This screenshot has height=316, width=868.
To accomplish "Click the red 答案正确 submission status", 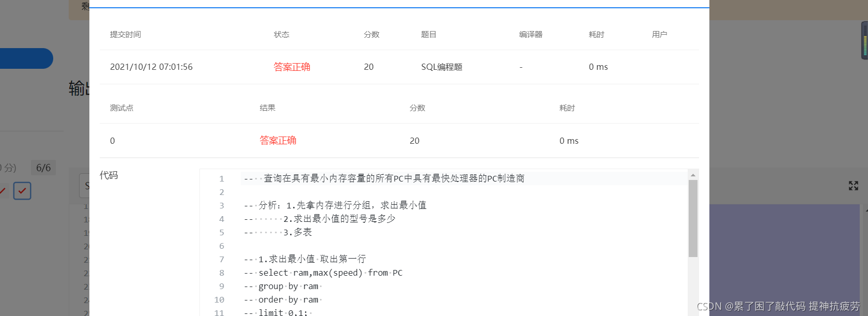I will 292,67.
